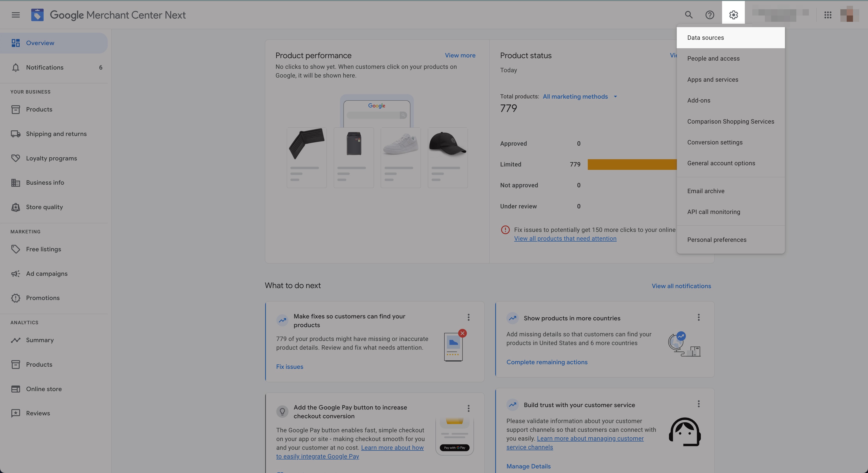Click the red alert icon near Fix issues
Viewport: 868px width, 473px height.
click(505, 230)
